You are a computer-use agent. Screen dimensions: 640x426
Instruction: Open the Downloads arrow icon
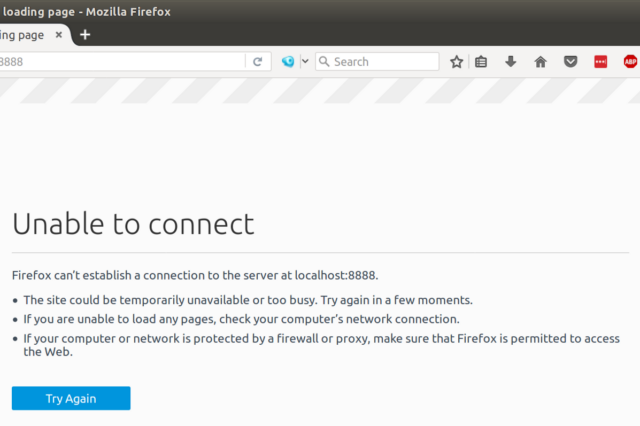[510, 62]
